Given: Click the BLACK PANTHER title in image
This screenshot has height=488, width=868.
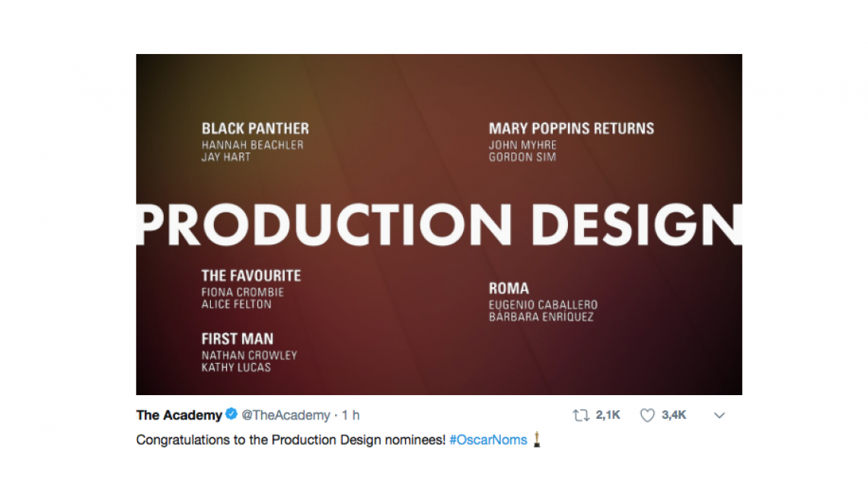Looking at the screenshot, I should tap(255, 129).
